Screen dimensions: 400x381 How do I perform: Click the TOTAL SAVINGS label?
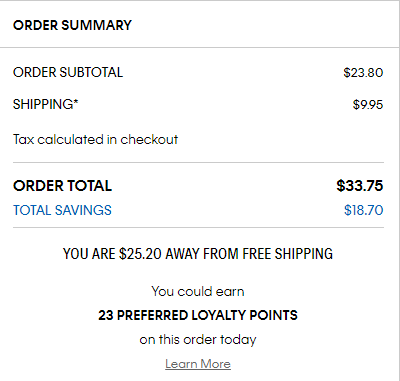[x=62, y=210]
